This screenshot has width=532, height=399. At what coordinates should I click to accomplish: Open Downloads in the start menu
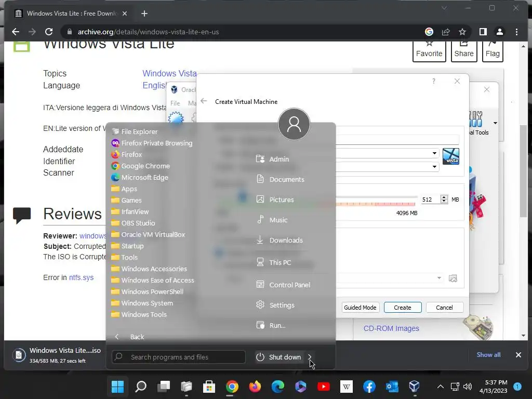[280, 240]
